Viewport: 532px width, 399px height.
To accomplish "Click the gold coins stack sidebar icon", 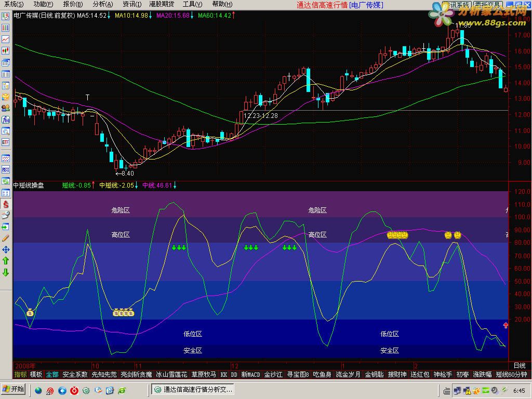I will [5, 97].
